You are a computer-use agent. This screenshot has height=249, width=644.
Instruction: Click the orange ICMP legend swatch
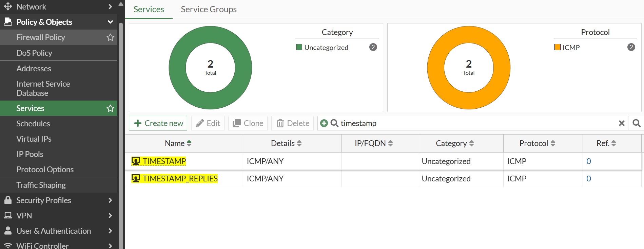click(558, 47)
